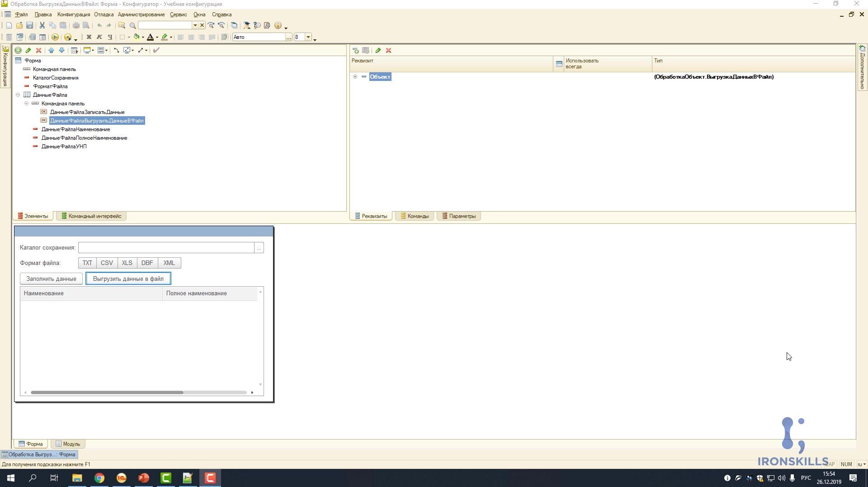
Task: Cut selection using the scissors icon
Action: [x=42, y=25]
